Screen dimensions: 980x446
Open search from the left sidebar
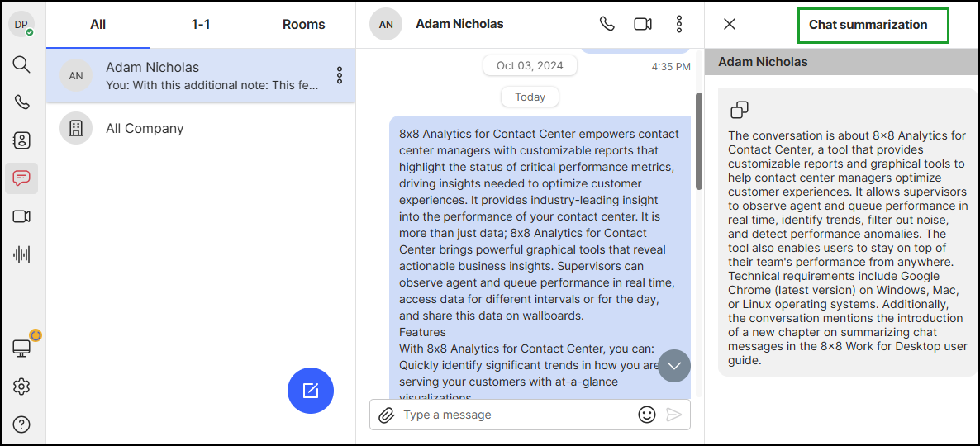[21, 64]
